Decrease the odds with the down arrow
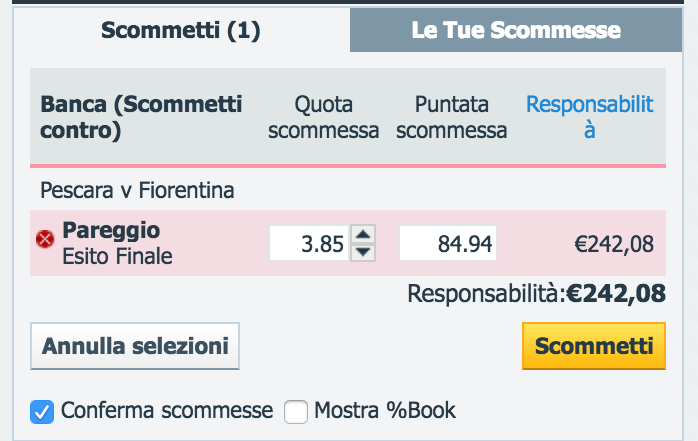Image resolution: width=698 pixels, height=441 pixels. (x=363, y=252)
